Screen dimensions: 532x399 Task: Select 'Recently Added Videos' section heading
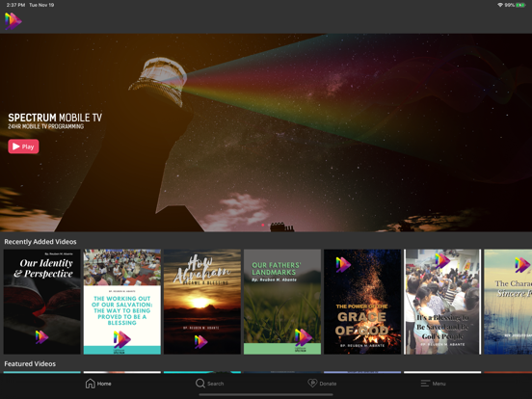point(40,242)
